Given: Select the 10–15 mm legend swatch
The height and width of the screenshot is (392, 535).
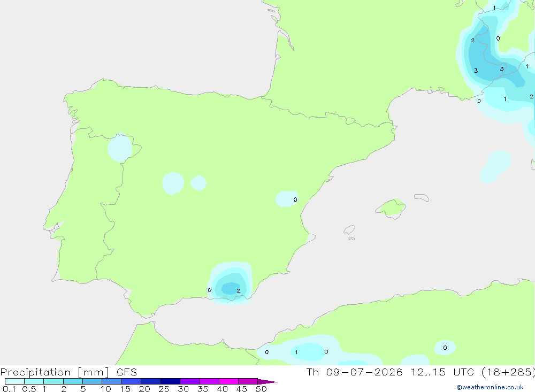Looking at the screenshot, I should click(112, 381).
